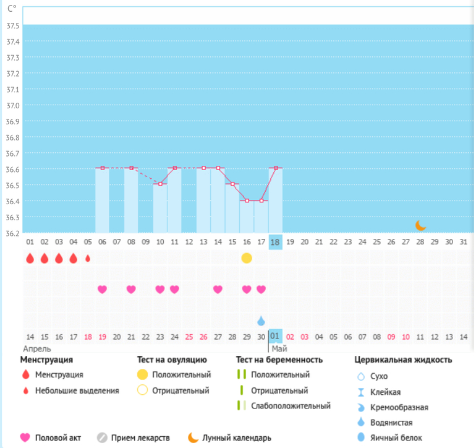
Task: Click the pink heart on cycle day 08
Action: click(x=131, y=289)
